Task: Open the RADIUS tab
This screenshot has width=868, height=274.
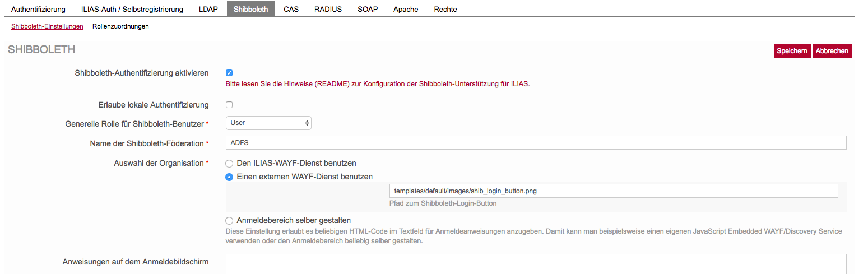Action: [x=328, y=10]
